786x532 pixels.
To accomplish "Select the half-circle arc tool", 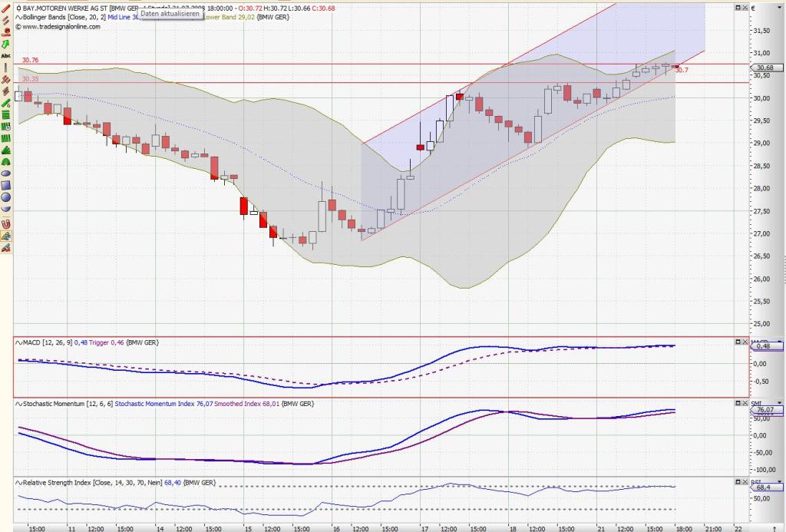I will point(6,209).
